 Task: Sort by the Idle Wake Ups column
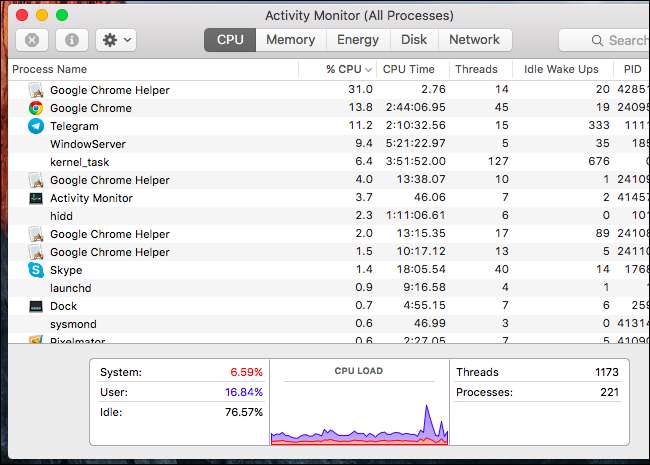pos(561,69)
